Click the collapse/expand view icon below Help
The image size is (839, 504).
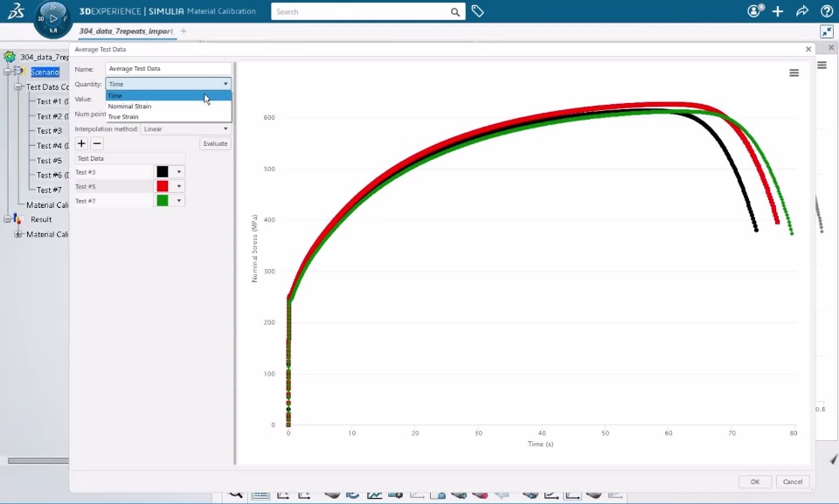point(827,31)
